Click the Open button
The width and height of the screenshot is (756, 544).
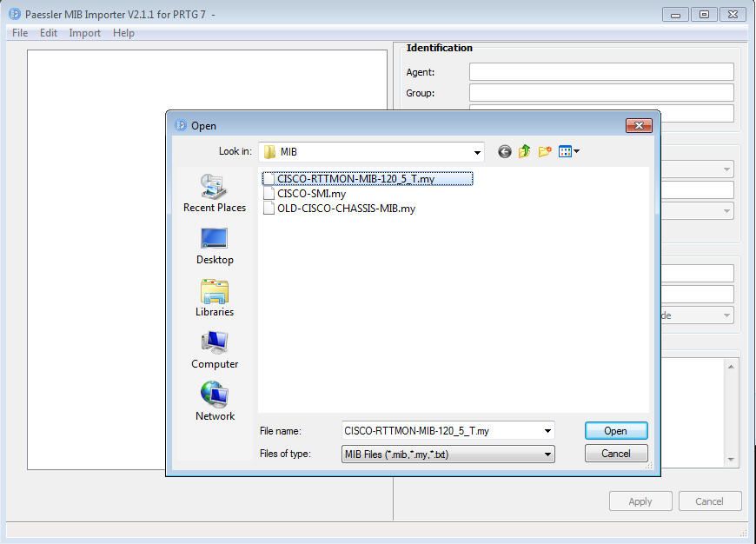[x=616, y=431]
